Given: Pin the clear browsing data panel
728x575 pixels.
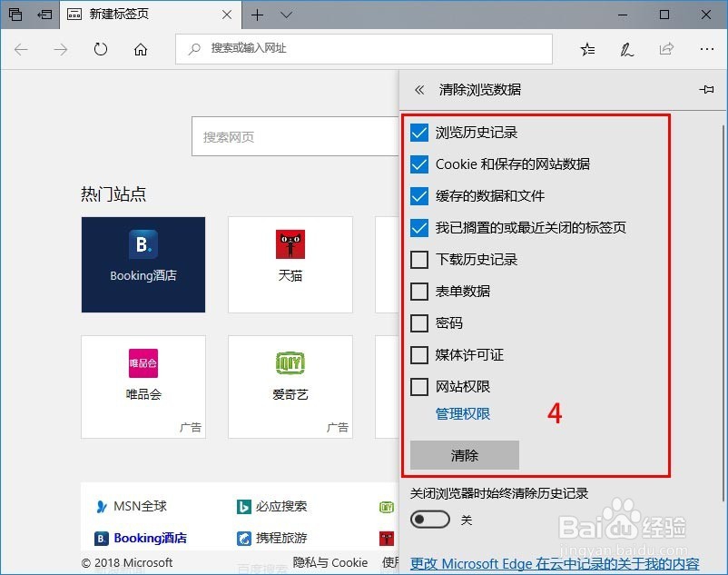Looking at the screenshot, I should click(707, 89).
